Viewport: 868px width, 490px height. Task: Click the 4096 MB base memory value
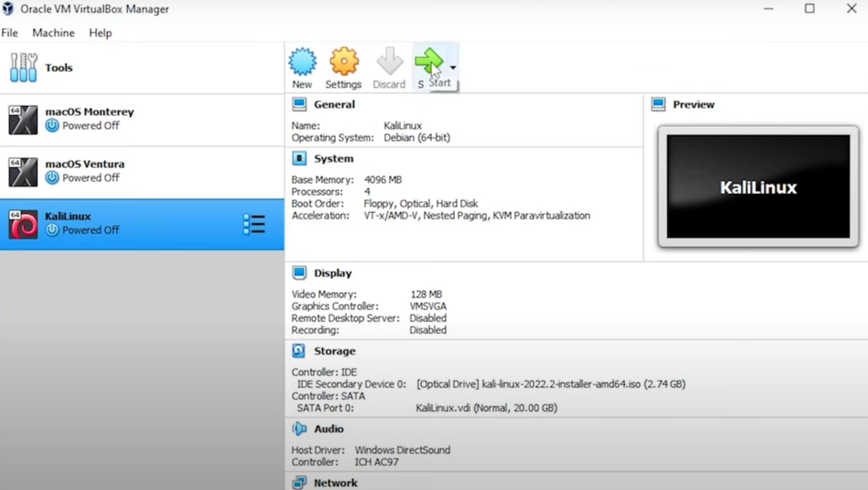click(x=383, y=180)
